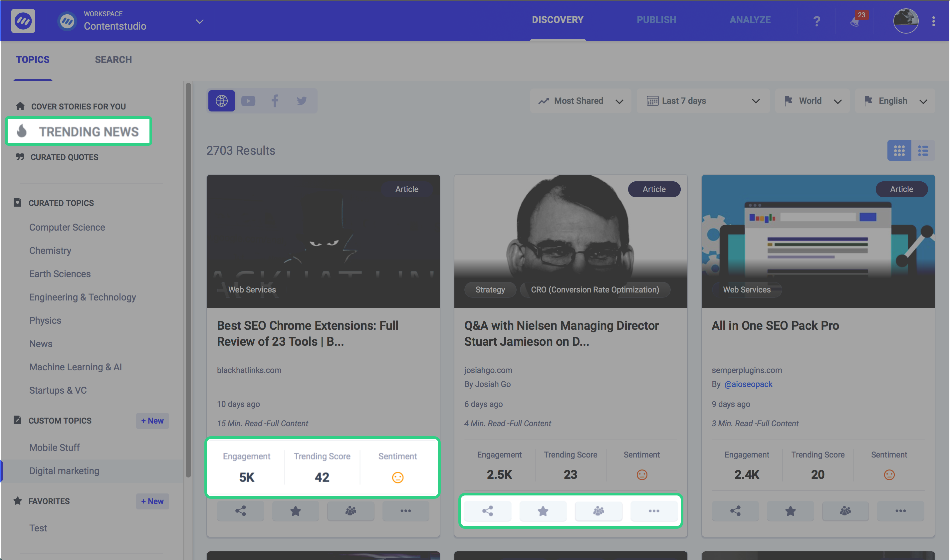Image resolution: width=950 pixels, height=560 pixels.
Task: Switch to grid view layout
Action: point(899,151)
